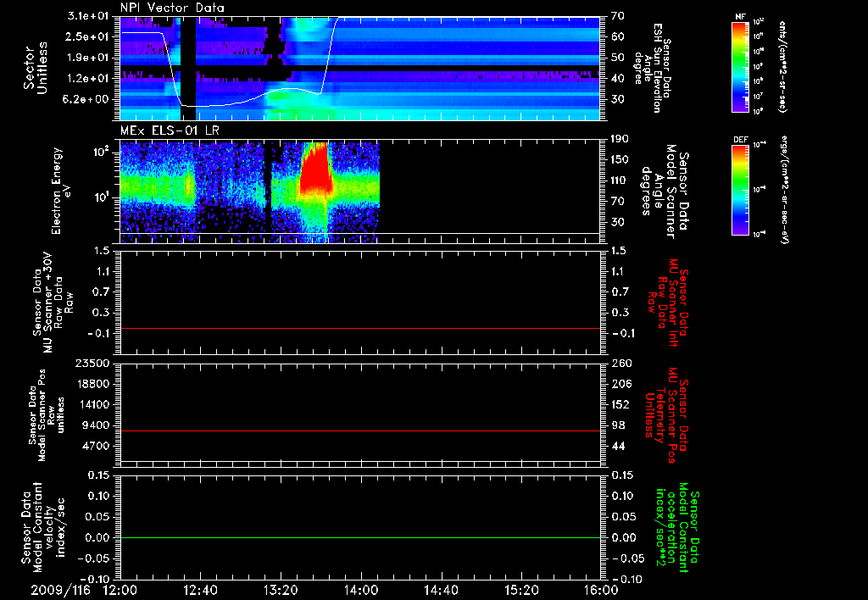Click the green 'Model Constant acceleration' label
Image resolution: width=868 pixels, height=600 pixels.
pos(677,528)
